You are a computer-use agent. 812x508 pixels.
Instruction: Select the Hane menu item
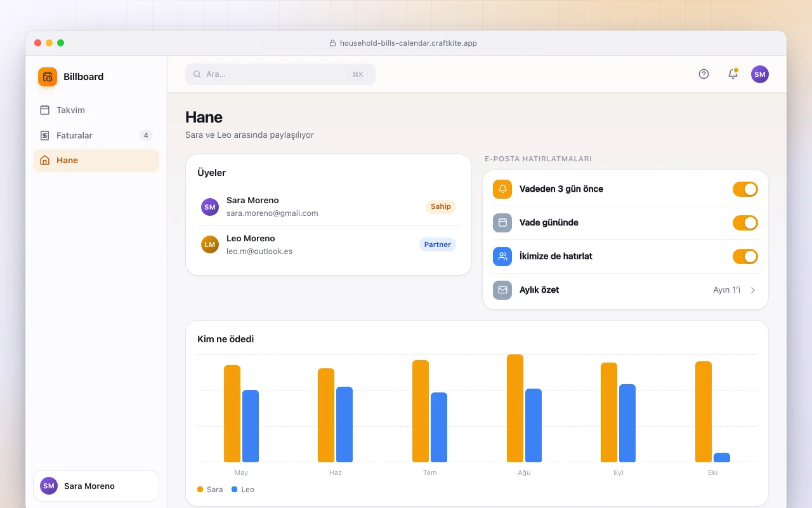[x=96, y=160]
